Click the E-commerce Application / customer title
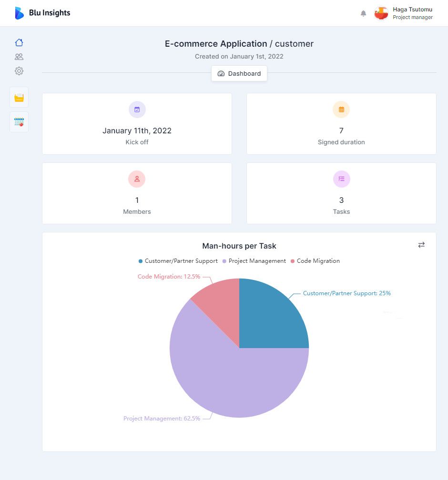Viewport: 448px width, 480px height. click(x=239, y=44)
